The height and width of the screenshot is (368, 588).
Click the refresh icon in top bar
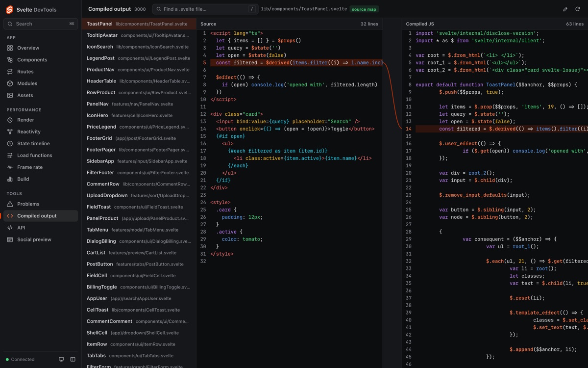point(578,9)
